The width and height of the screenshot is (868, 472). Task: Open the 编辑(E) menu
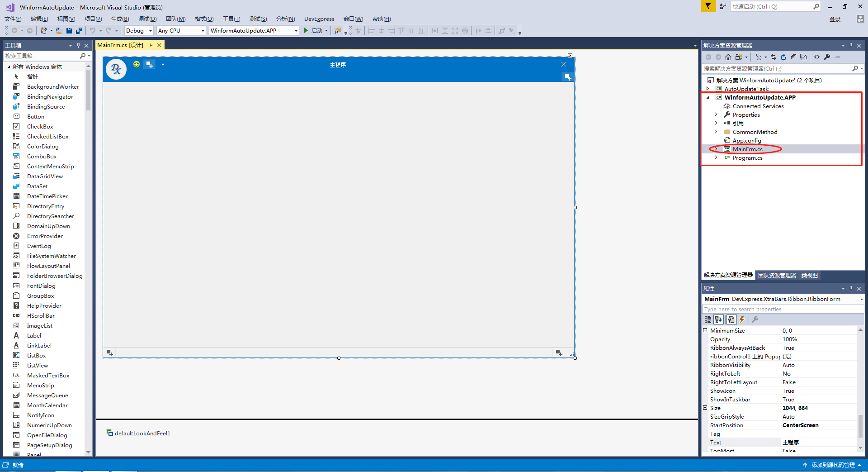[x=39, y=19]
